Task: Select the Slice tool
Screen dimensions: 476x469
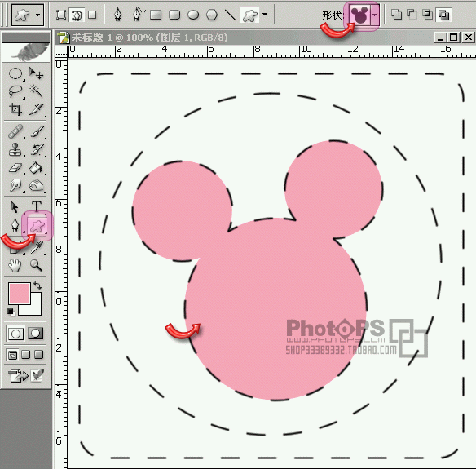Action: 36,109
